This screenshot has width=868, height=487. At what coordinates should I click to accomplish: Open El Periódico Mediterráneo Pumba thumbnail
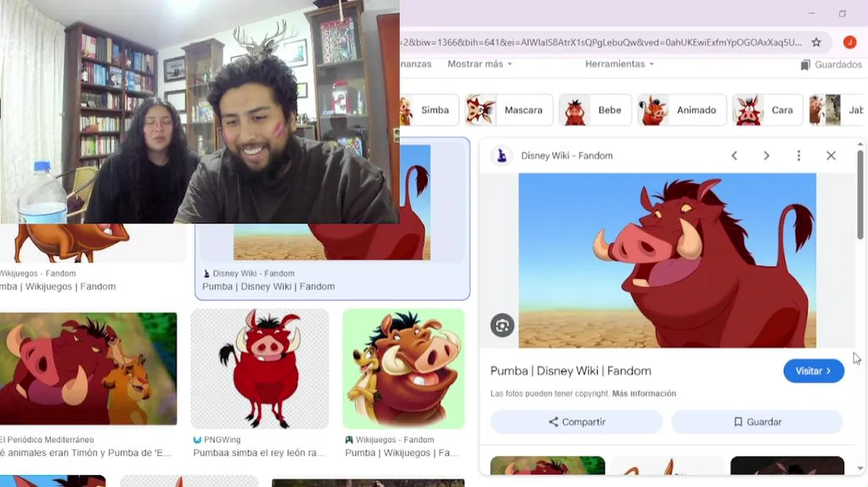pyautogui.click(x=88, y=369)
